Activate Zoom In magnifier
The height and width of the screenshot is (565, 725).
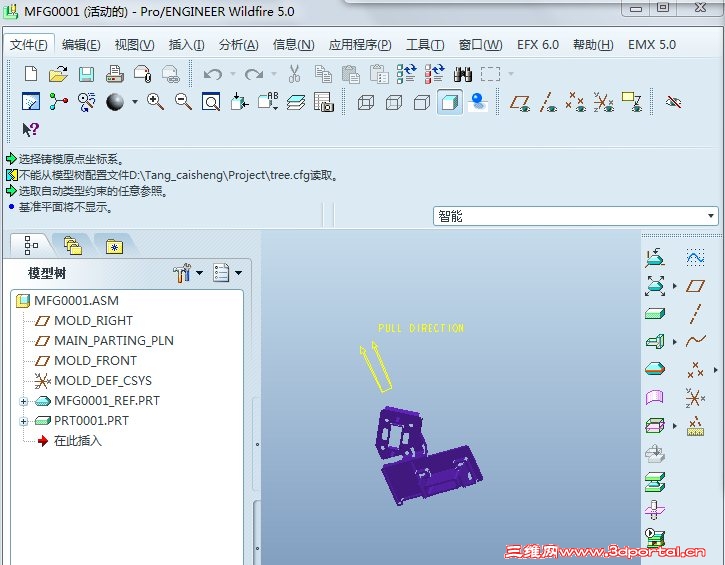[x=155, y=101]
